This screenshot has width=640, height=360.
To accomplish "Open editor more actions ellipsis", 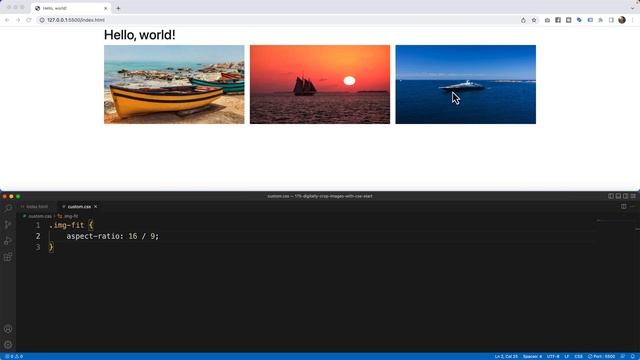I will point(633,207).
